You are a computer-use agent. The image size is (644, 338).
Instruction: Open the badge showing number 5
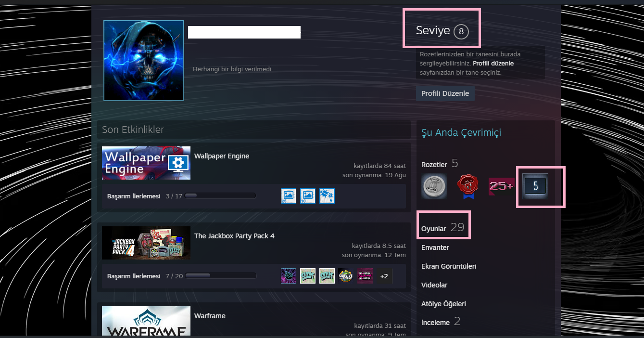[535, 186]
